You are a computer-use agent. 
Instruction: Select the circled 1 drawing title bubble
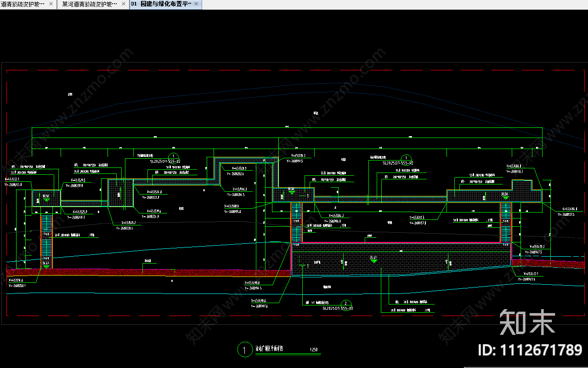tap(245, 350)
